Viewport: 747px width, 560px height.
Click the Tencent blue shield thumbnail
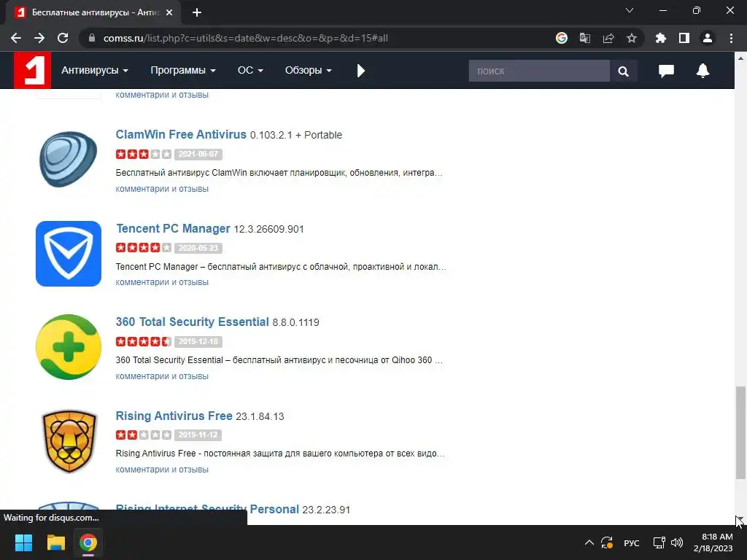click(x=69, y=254)
